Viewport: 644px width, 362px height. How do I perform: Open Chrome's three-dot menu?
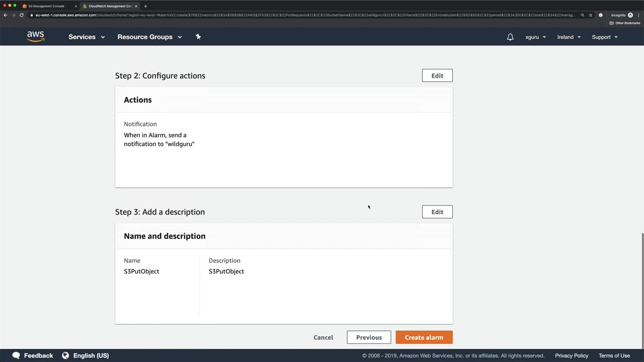tap(639, 15)
